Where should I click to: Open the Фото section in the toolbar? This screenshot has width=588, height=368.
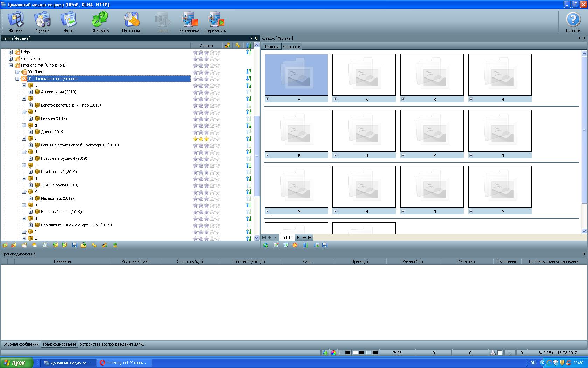tap(69, 22)
